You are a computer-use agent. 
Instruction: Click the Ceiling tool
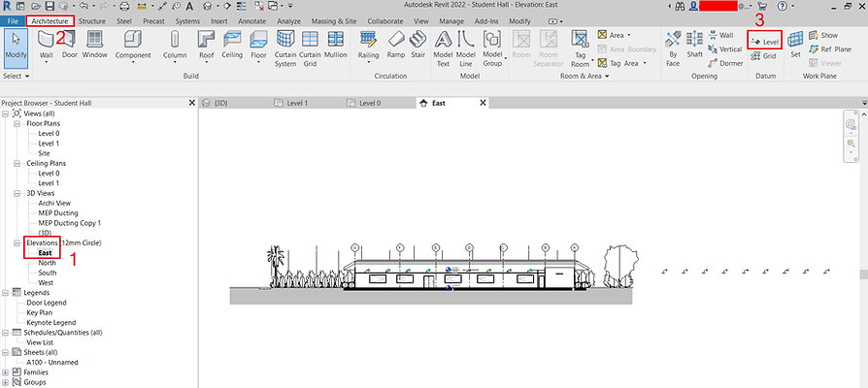pos(232,45)
